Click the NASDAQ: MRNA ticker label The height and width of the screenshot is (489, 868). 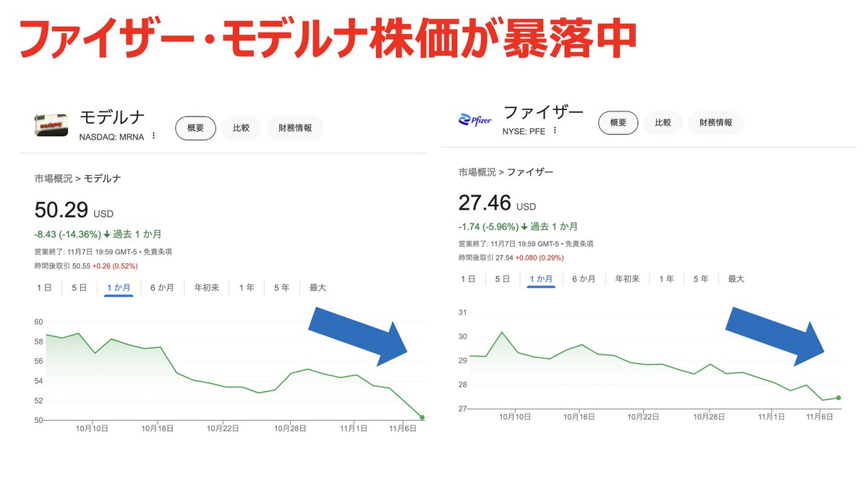[x=111, y=136]
